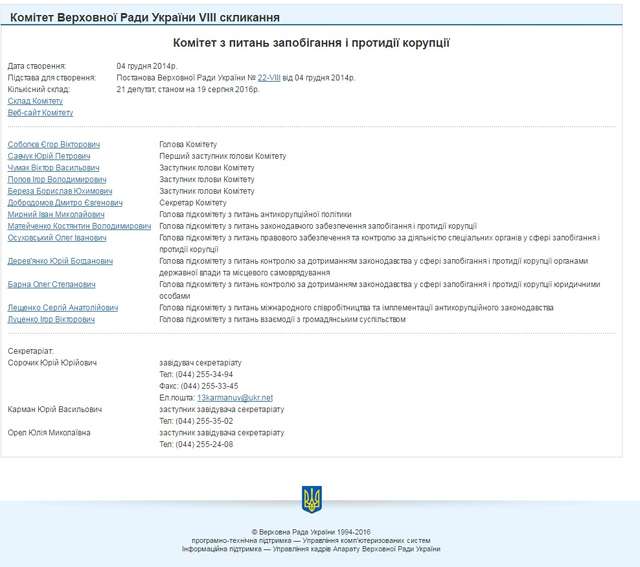Click fax number (044) 255-33-45
Image resolution: width=640 pixels, height=567 pixels.
209,386
